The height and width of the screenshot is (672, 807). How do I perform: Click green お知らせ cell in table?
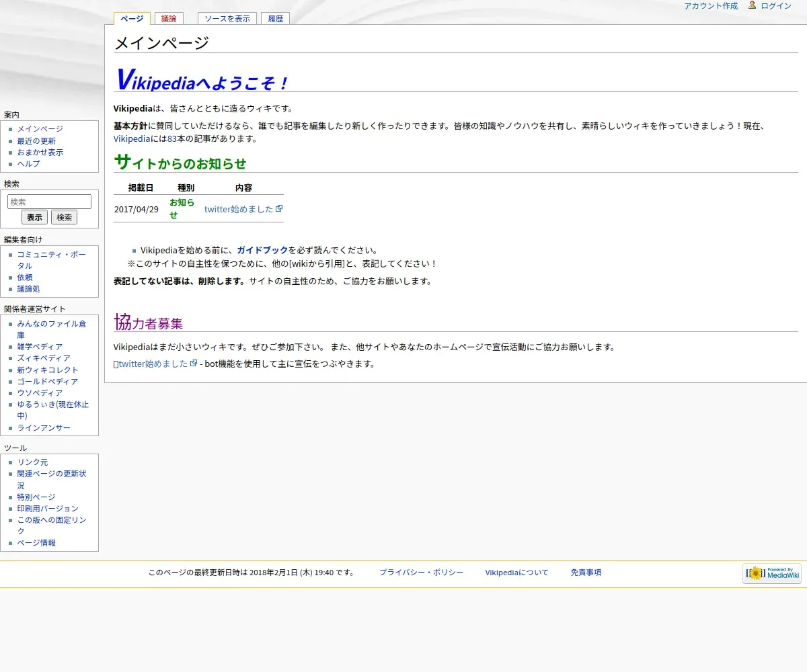[182, 208]
